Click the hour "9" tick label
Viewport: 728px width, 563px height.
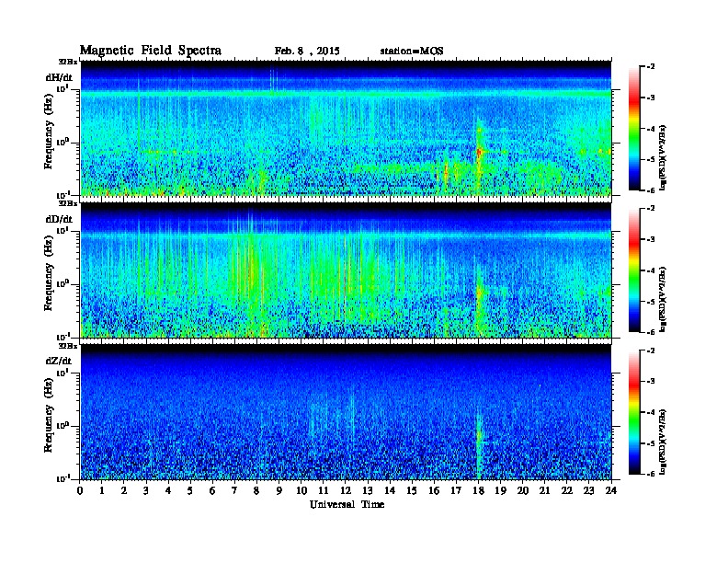click(x=279, y=491)
